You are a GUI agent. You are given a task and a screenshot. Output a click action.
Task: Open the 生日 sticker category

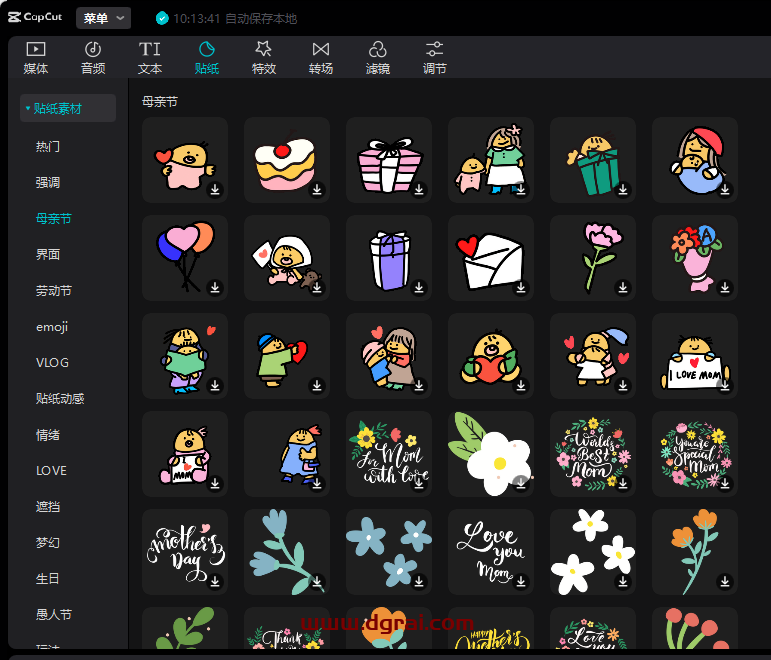tap(48, 579)
